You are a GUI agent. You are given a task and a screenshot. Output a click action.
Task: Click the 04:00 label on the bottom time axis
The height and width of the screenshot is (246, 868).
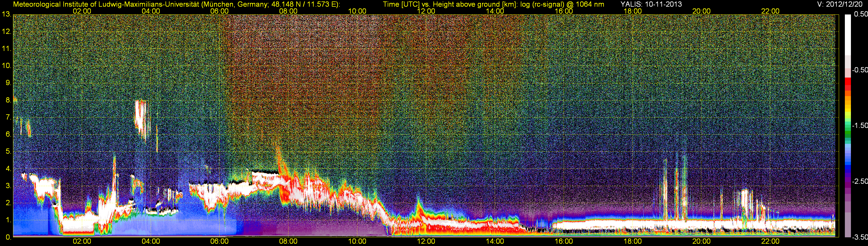tap(151, 241)
